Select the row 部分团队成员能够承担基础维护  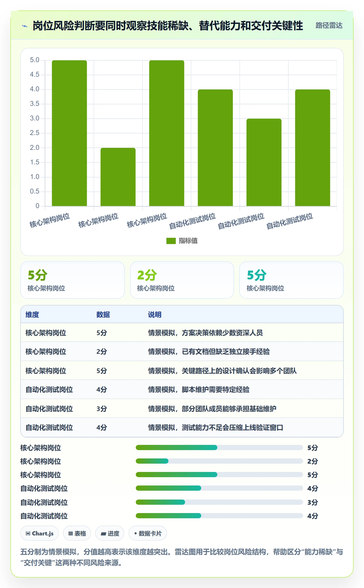(x=182, y=408)
